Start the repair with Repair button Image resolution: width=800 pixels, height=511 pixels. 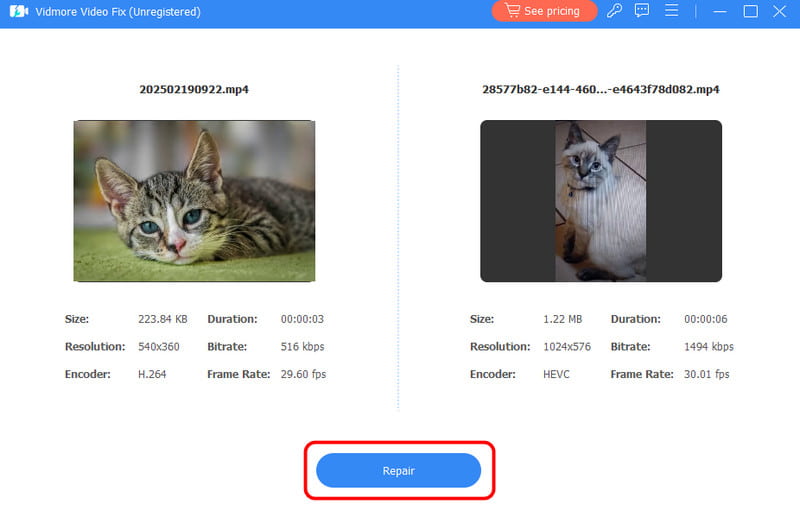point(398,470)
